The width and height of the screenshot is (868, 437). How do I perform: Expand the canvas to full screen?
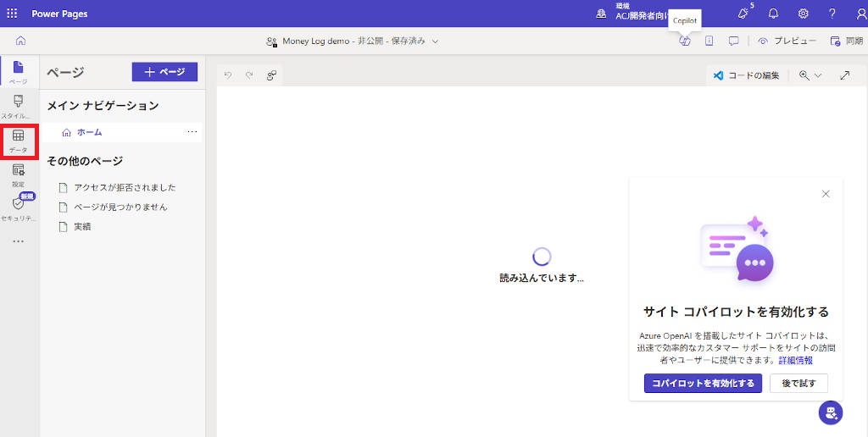845,75
